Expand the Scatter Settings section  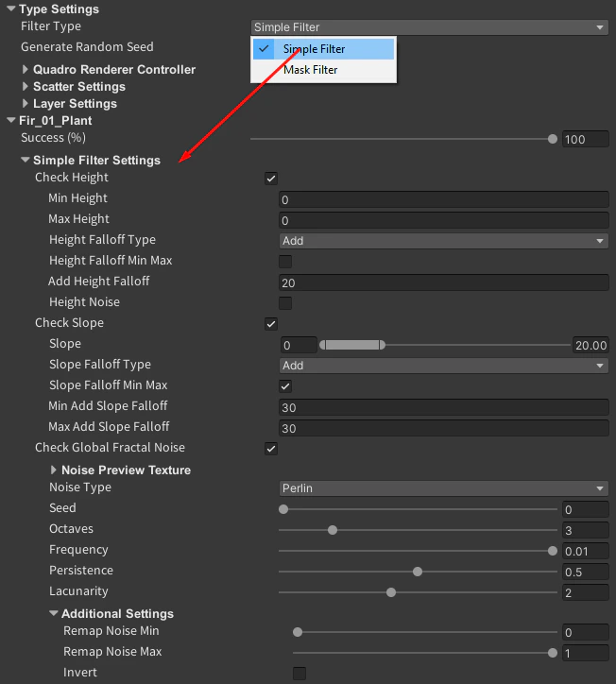coord(26,86)
